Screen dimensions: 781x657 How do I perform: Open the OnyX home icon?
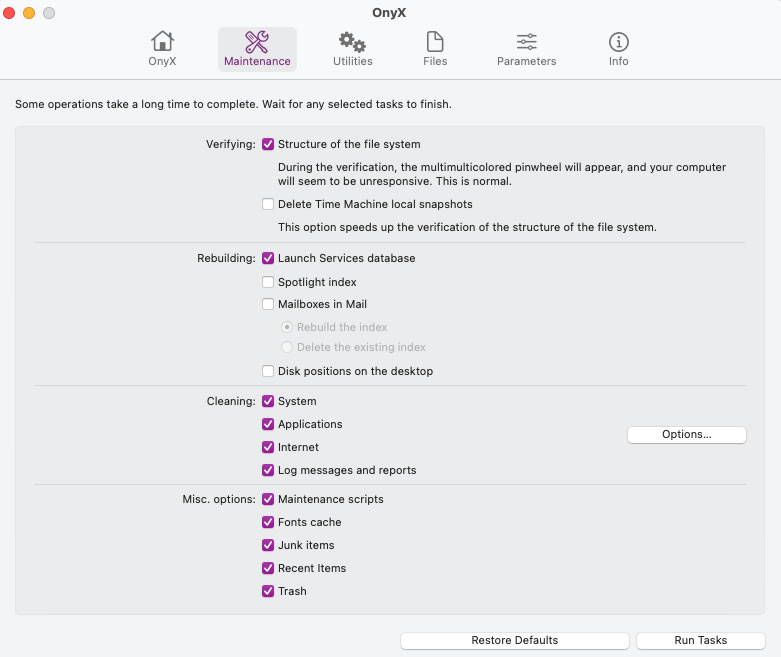click(162, 42)
